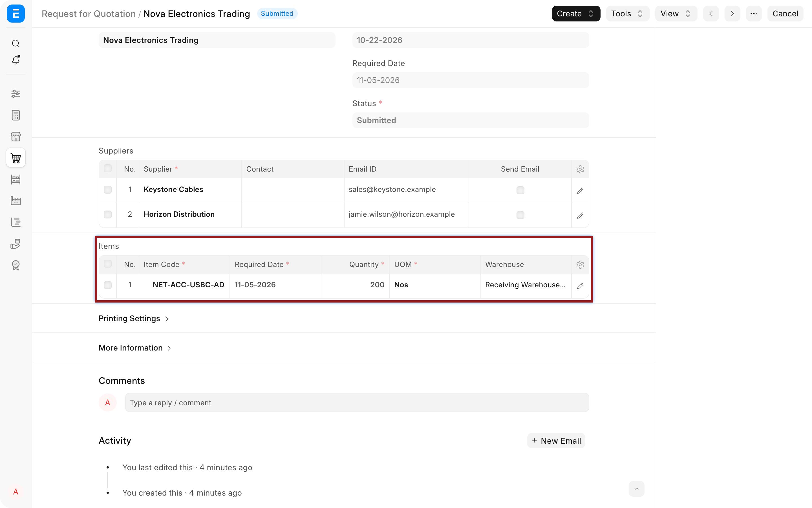The width and height of the screenshot is (812, 508).
Task: Toggle Send Email for Keystone Cables
Action: (520, 190)
